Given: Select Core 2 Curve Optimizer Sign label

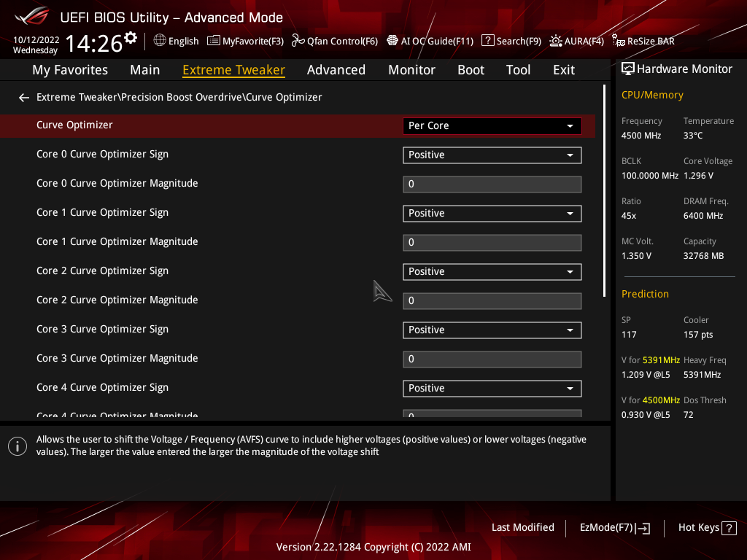Looking at the screenshot, I should click(x=102, y=271).
